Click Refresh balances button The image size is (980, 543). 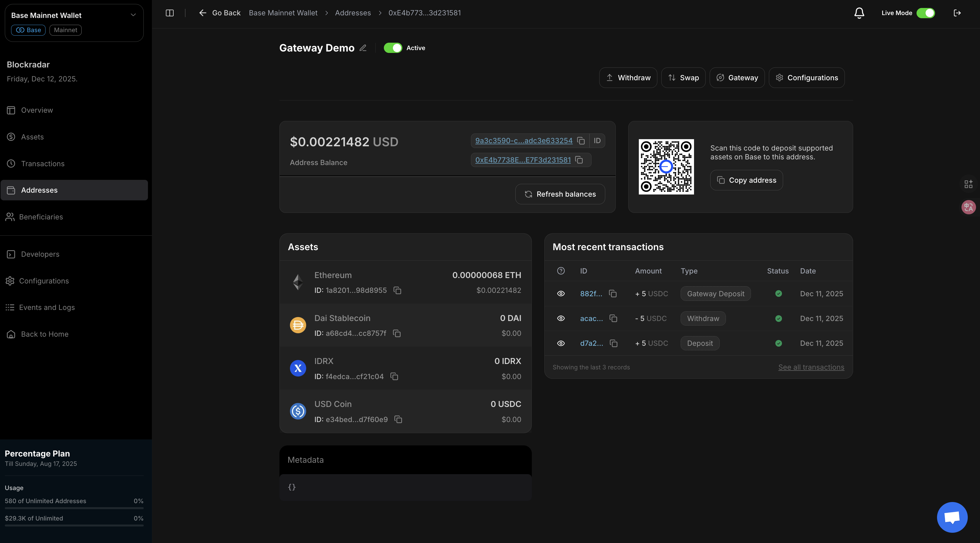coord(560,194)
